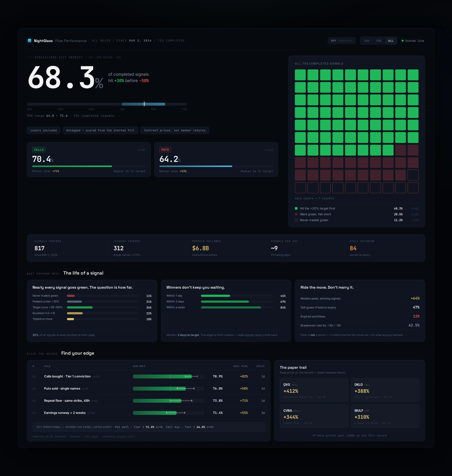The height and width of the screenshot is (476, 452).
Task: Click the green CALLS badge
Action: coord(39,150)
